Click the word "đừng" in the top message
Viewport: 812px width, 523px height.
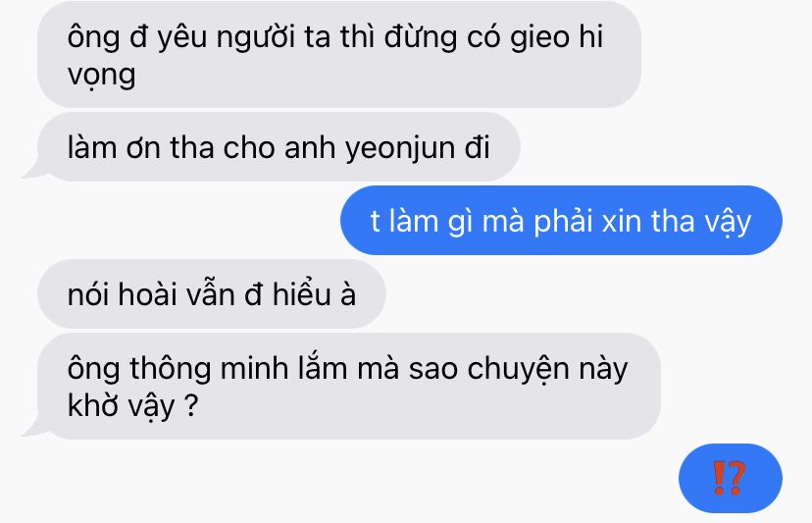click(421, 39)
